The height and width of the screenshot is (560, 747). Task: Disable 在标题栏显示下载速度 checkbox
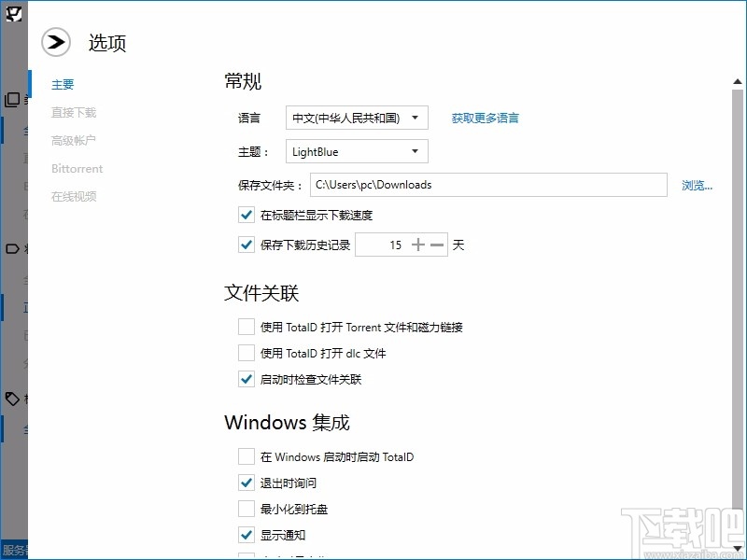coord(246,215)
